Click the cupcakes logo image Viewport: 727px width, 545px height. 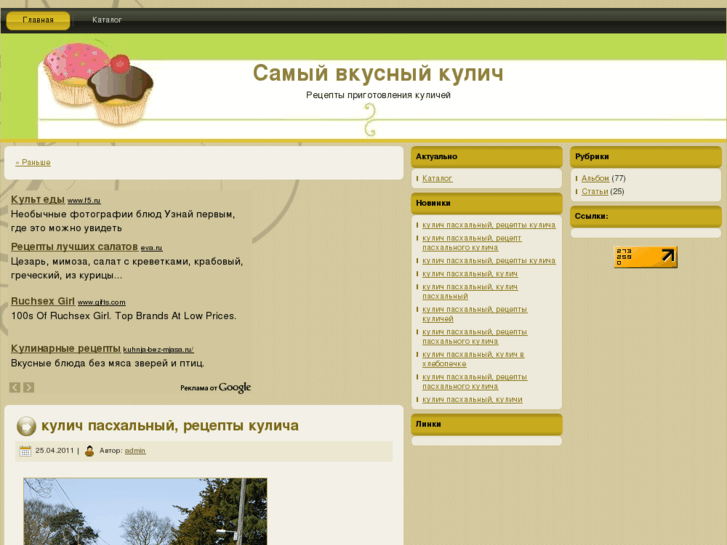tap(98, 84)
